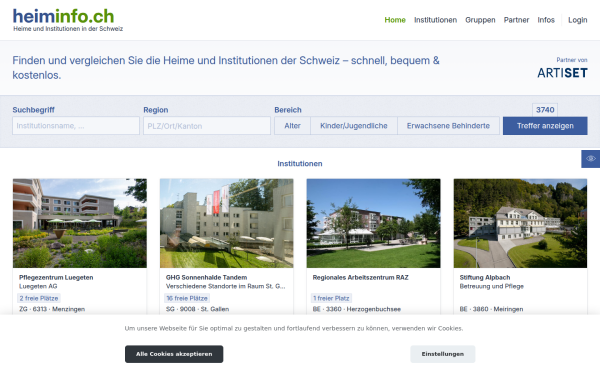This screenshot has height=375, width=600.
Task: Click 'ZG · 6313 · Menzingen' location text
Action: pyautogui.click(x=52, y=309)
